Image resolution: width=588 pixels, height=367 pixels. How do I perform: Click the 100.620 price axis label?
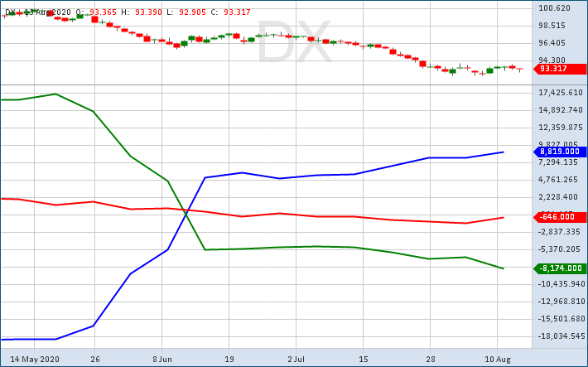click(x=554, y=8)
